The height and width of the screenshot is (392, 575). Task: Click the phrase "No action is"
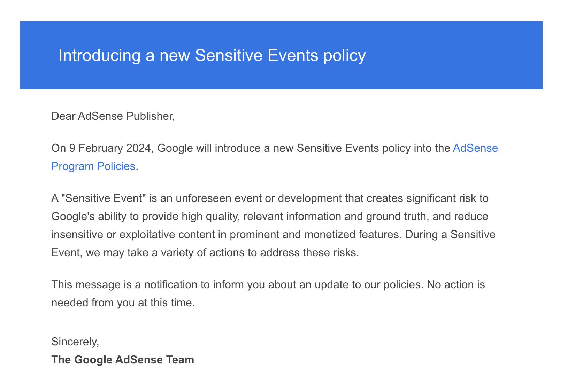click(455, 285)
